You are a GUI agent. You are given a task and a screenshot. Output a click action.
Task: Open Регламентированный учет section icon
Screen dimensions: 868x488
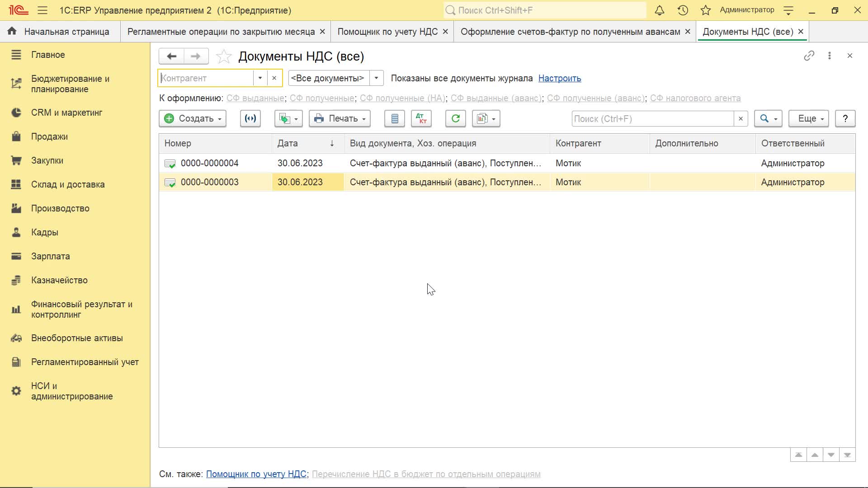16,362
